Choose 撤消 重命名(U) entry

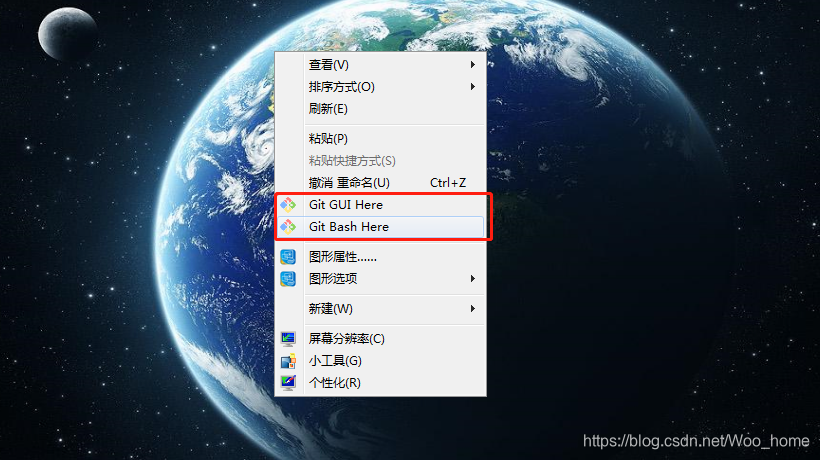tap(380, 182)
